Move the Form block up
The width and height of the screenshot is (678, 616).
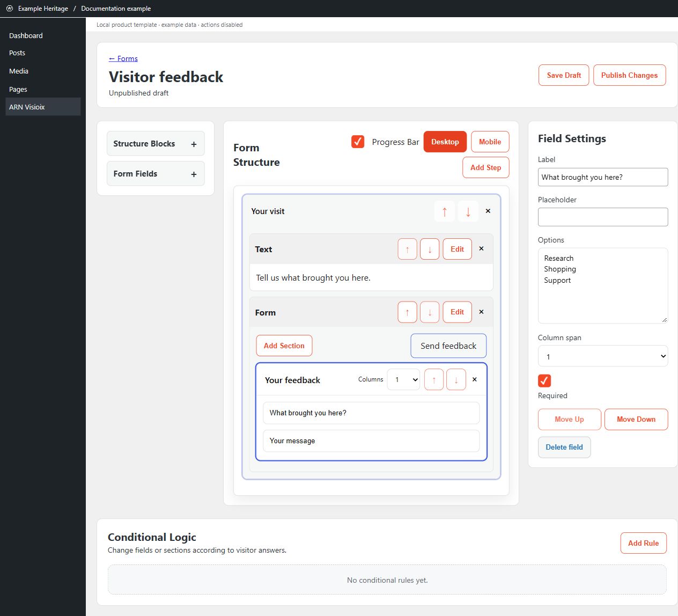[x=408, y=312]
